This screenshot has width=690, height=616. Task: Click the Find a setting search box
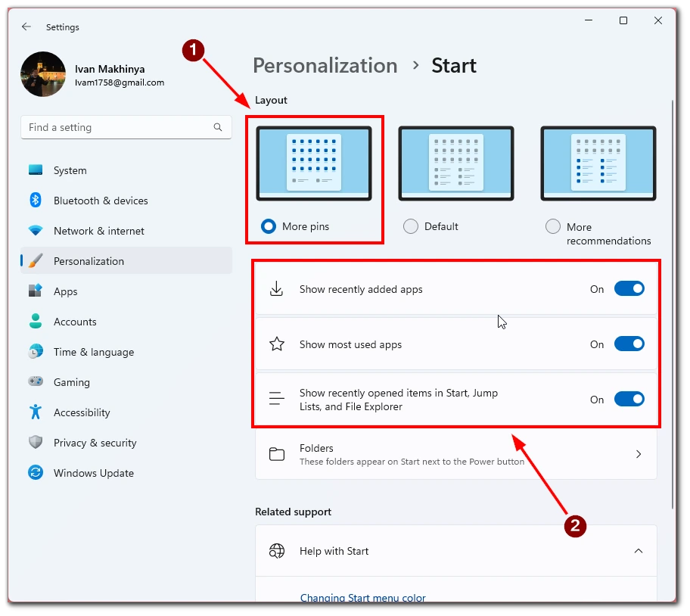click(126, 127)
